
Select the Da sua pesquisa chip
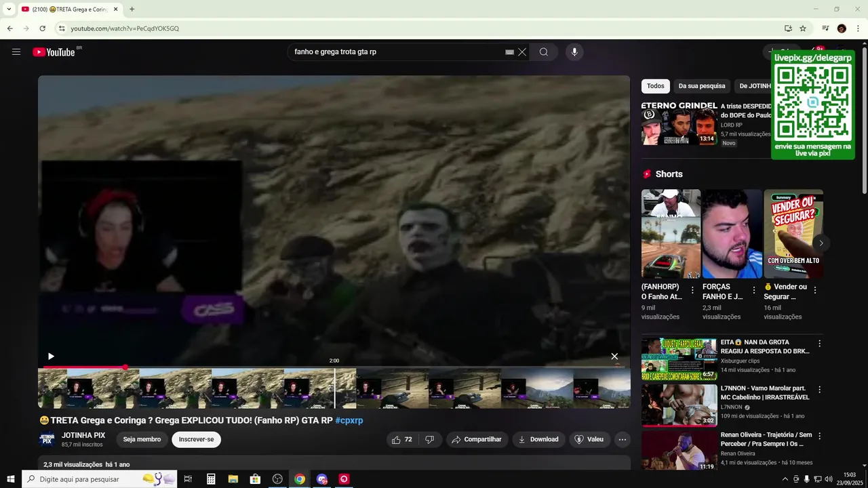tap(702, 86)
